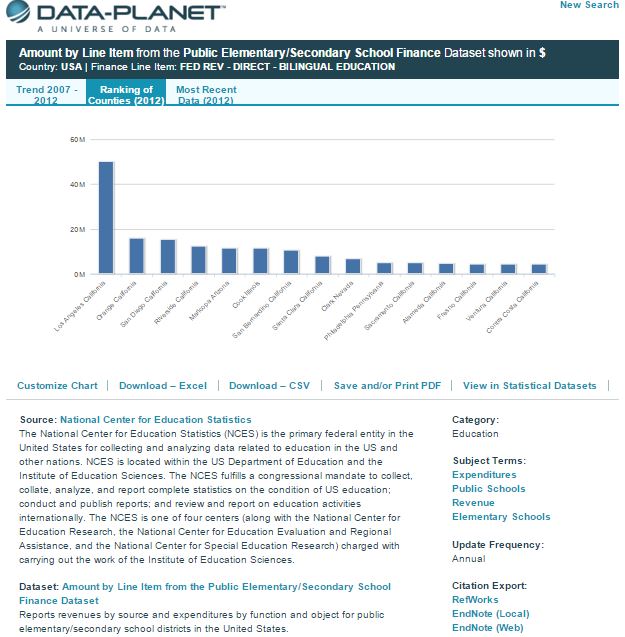Select the Santa Clara California bar
Viewport: 625px width, 637px height.
click(x=322, y=265)
